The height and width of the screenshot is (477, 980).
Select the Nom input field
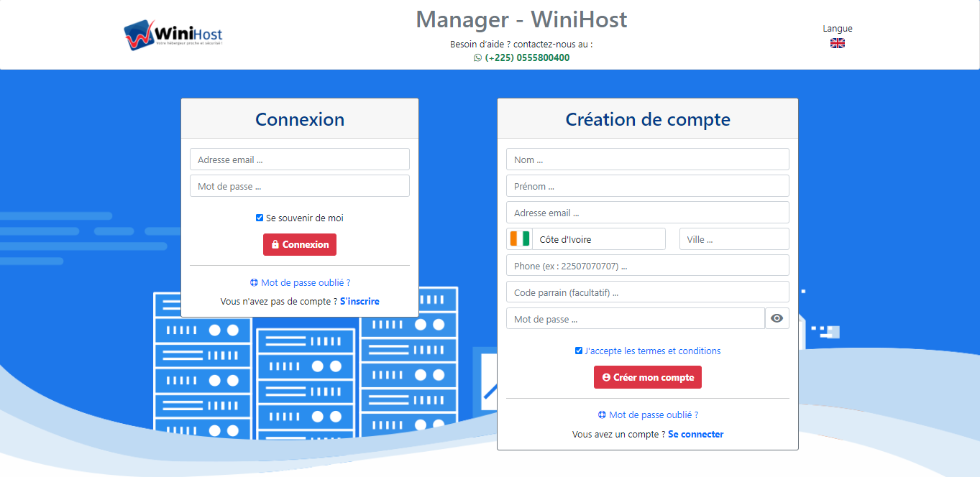click(x=647, y=159)
